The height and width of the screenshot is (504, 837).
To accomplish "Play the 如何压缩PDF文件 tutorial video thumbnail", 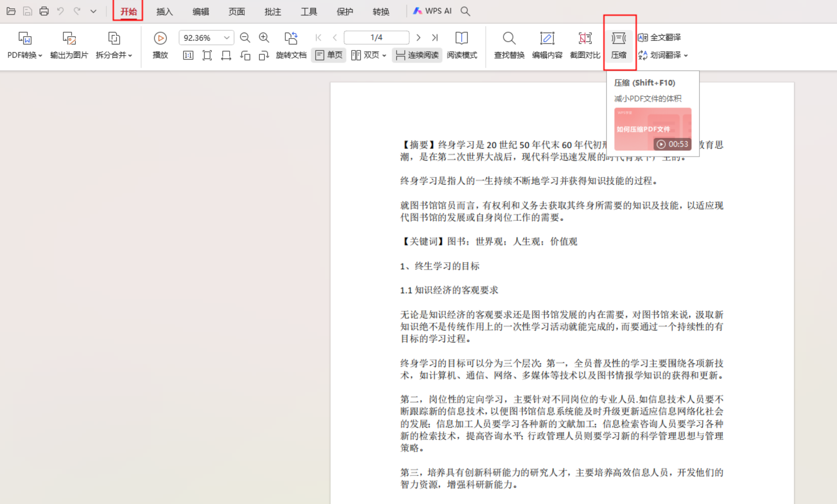I will coord(653,129).
